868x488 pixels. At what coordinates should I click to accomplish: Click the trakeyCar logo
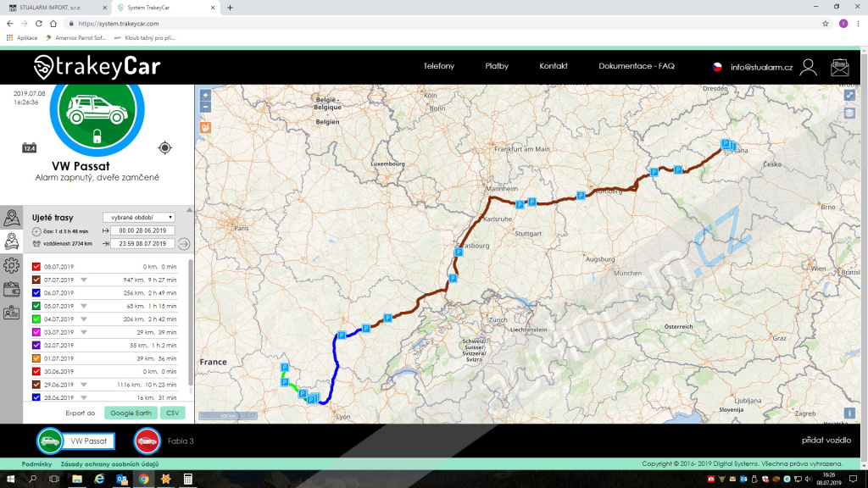[x=97, y=67]
